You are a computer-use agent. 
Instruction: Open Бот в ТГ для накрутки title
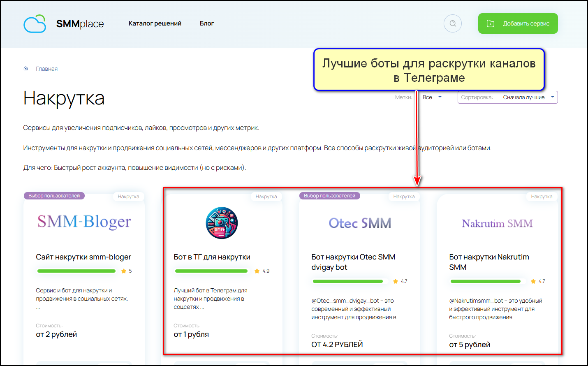212,257
